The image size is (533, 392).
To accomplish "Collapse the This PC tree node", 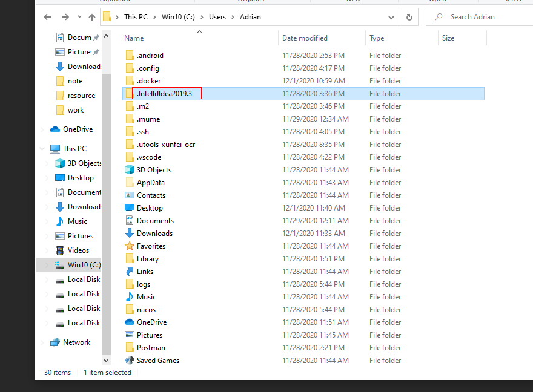I will pos(42,149).
